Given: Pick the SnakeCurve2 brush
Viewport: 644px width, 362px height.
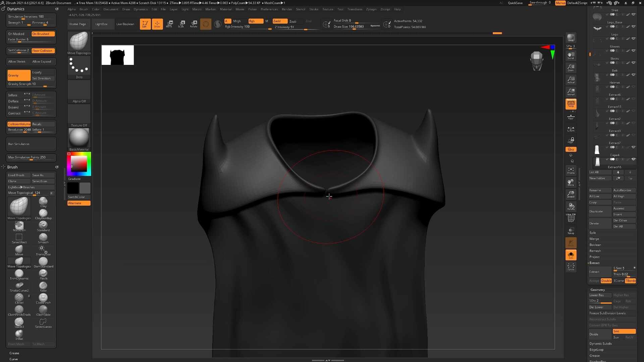Looking at the screenshot, I should [x=19, y=287].
